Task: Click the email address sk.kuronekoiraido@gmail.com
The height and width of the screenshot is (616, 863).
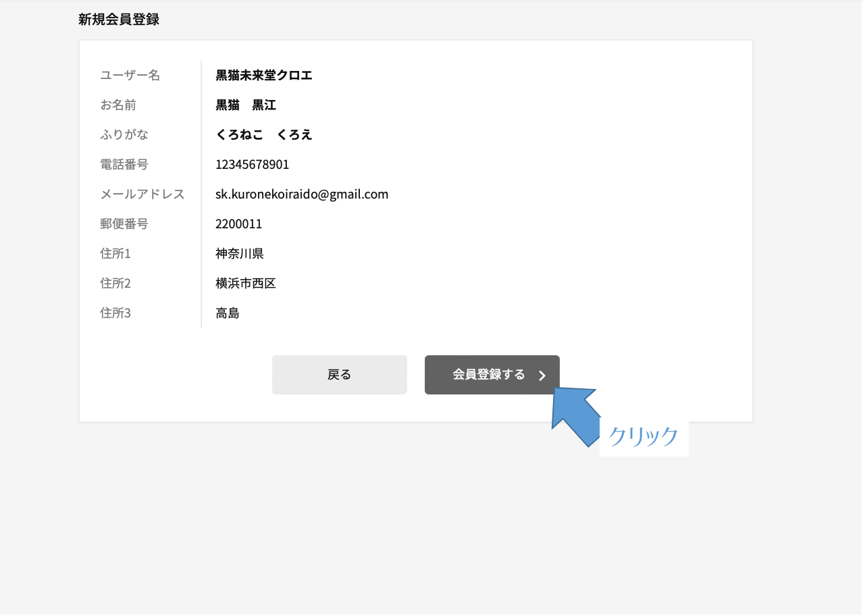Action: click(x=302, y=194)
